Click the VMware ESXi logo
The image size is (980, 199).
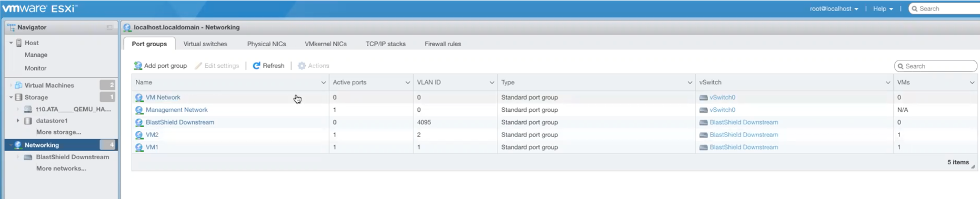[x=40, y=8]
